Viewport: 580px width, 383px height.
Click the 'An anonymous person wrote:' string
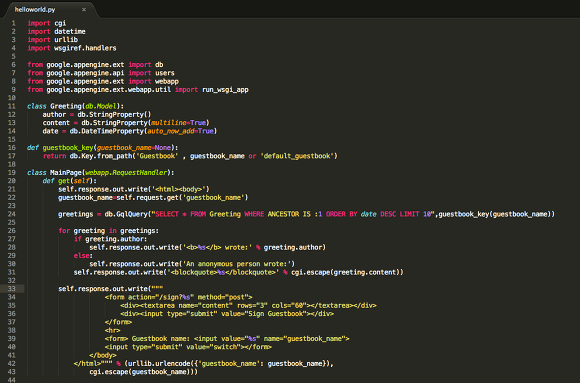tap(237, 264)
